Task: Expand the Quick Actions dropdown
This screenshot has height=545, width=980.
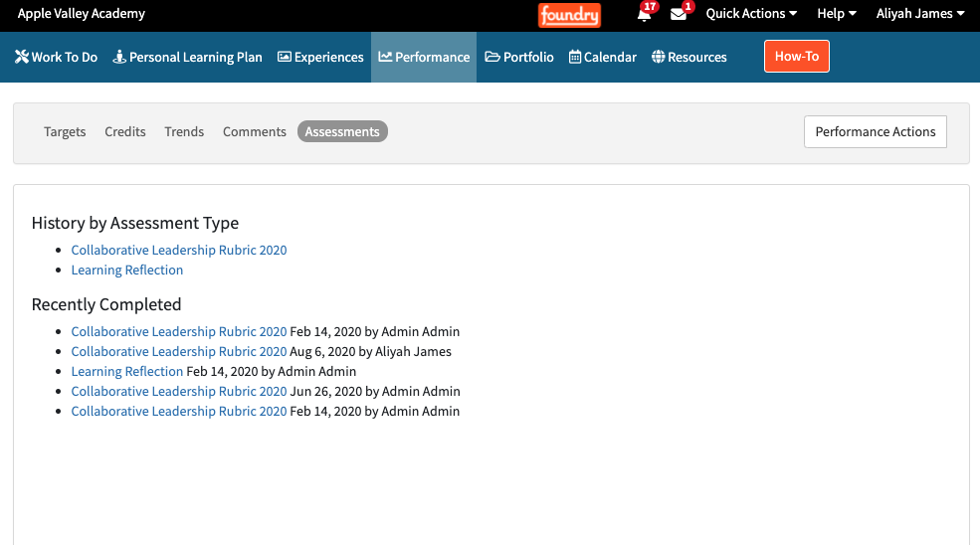Action: tap(751, 14)
